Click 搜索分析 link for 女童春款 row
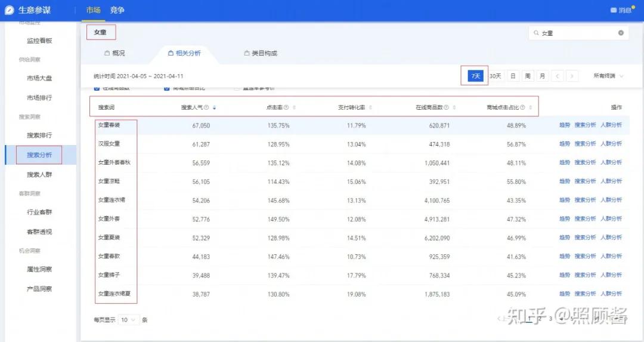 point(586,256)
